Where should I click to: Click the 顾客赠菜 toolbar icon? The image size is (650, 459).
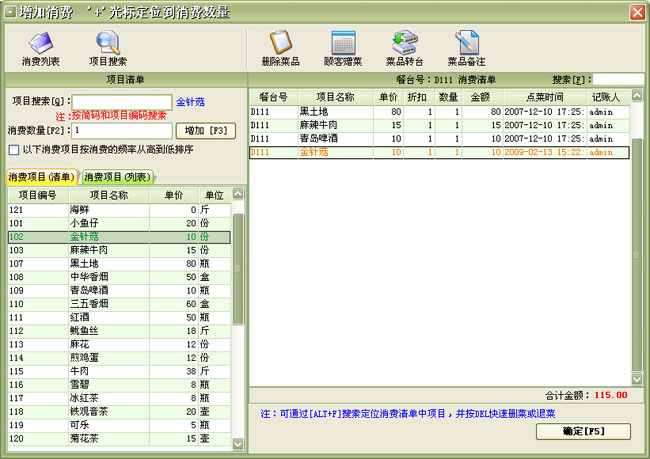coord(341,45)
